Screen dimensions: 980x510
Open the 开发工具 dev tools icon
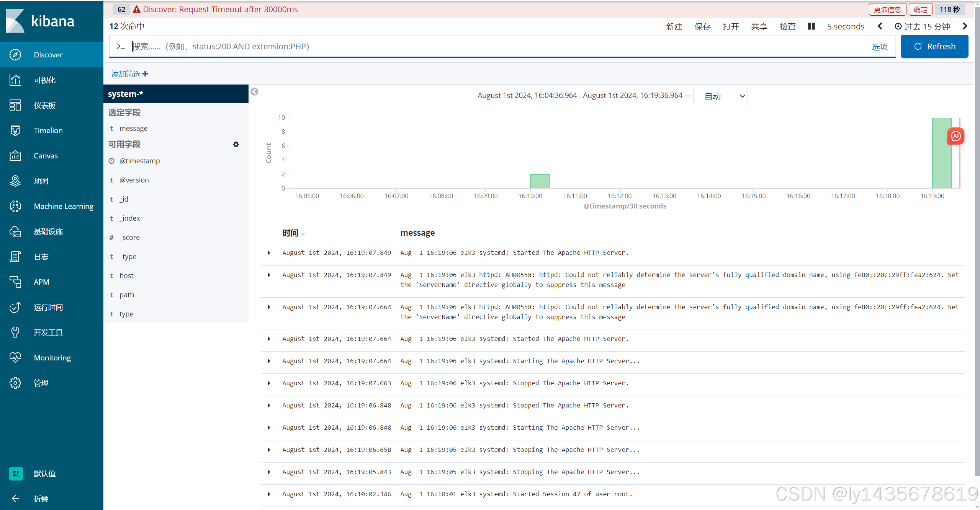coord(15,332)
